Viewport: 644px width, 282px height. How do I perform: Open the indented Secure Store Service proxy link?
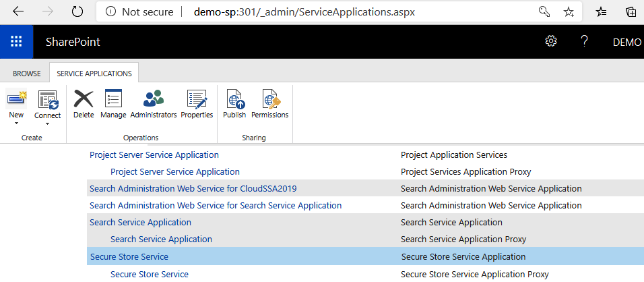point(150,274)
